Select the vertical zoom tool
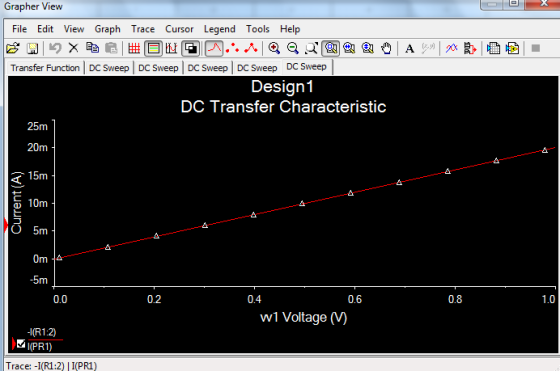 point(368,48)
